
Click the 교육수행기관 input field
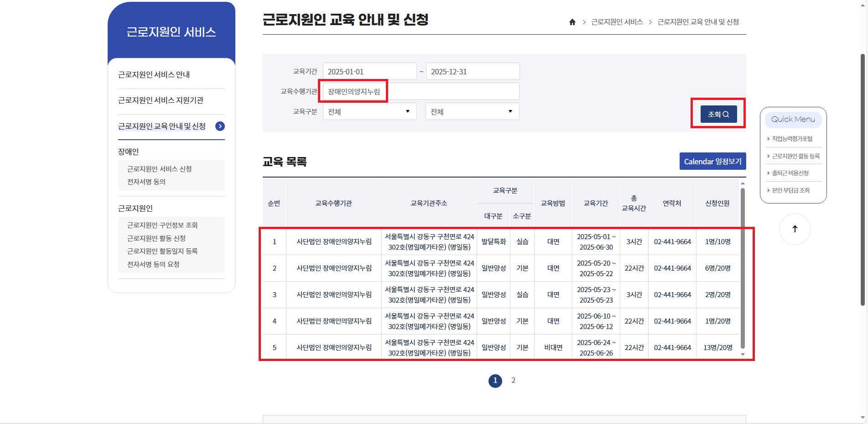(x=421, y=92)
